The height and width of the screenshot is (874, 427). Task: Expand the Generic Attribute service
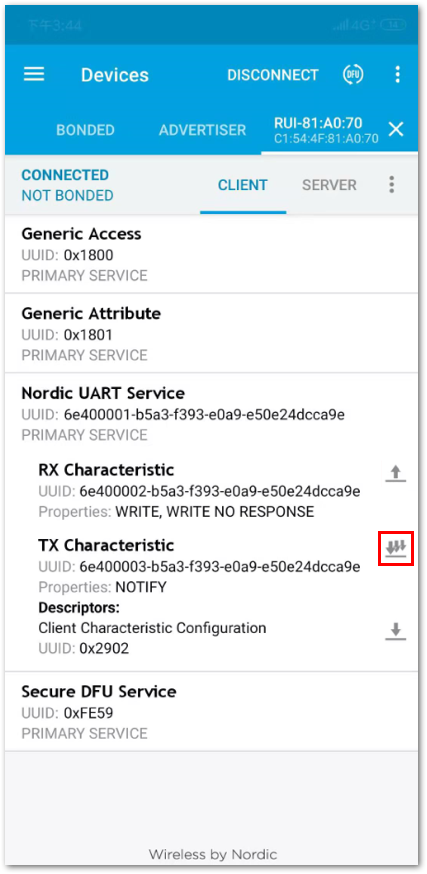tap(211, 333)
